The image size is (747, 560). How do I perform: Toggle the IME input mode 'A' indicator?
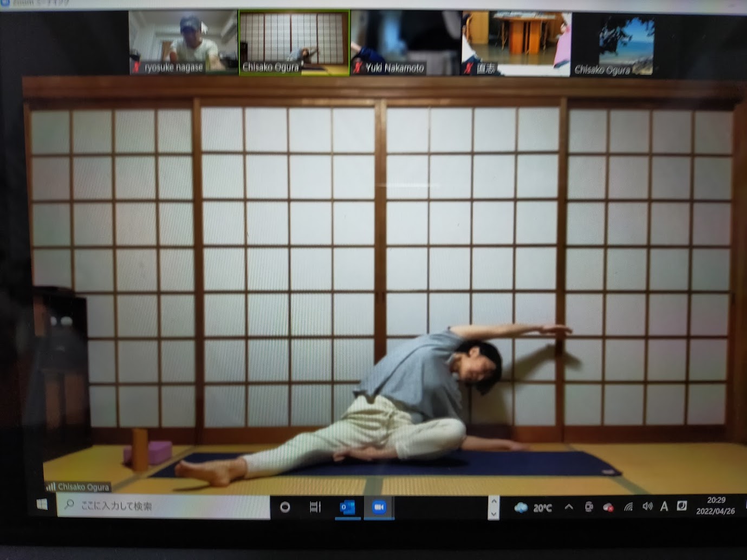click(x=664, y=506)
